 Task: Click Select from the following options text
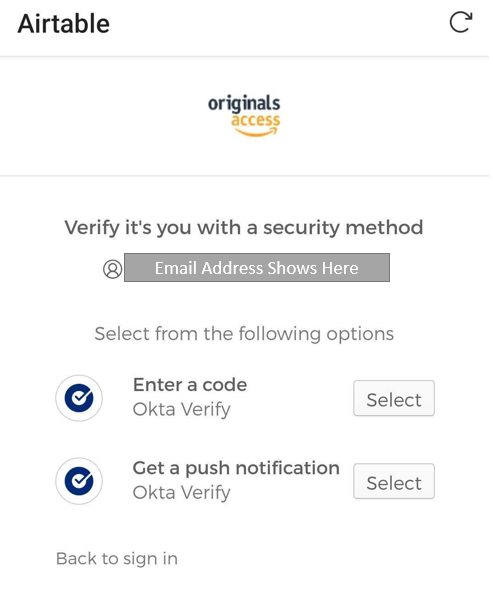(244, 334)
